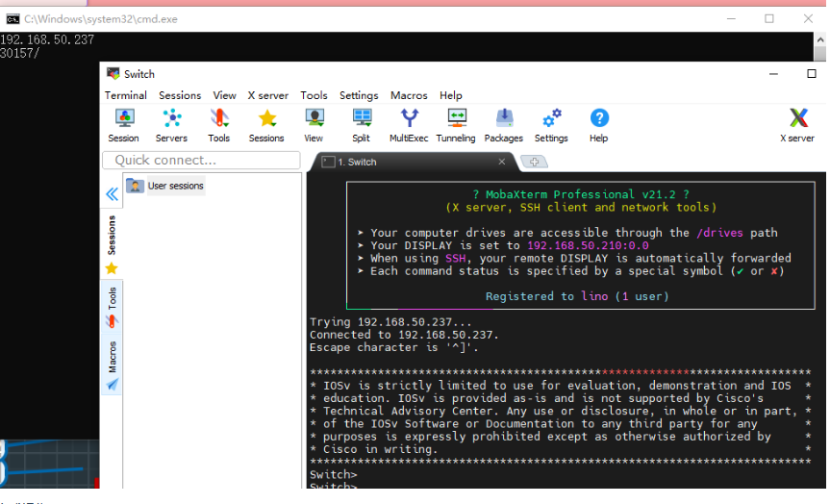The image size is (830, 504).
Task: Click the terminal icon on the Switch tab
Action: 328,162
